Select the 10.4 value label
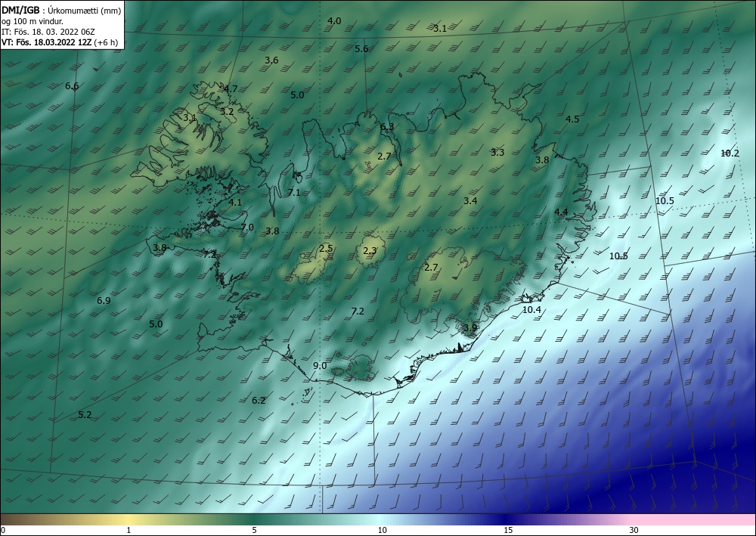 pyautogui.click(x=531, y=310)
